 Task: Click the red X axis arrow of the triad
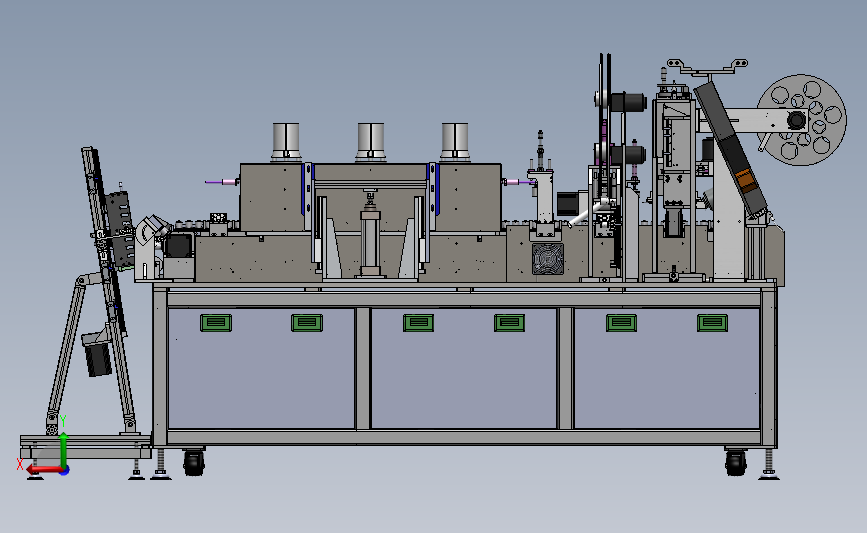click(x=43, y=470)
